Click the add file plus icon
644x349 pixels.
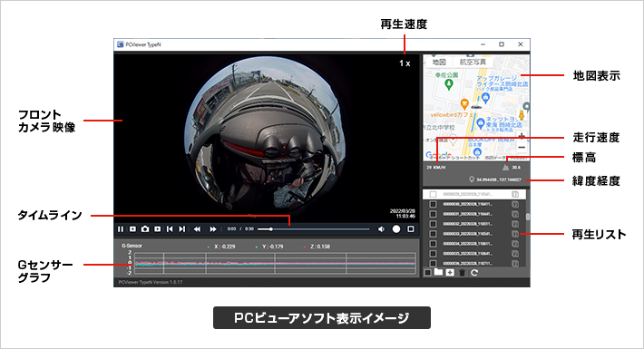(450, 273)
